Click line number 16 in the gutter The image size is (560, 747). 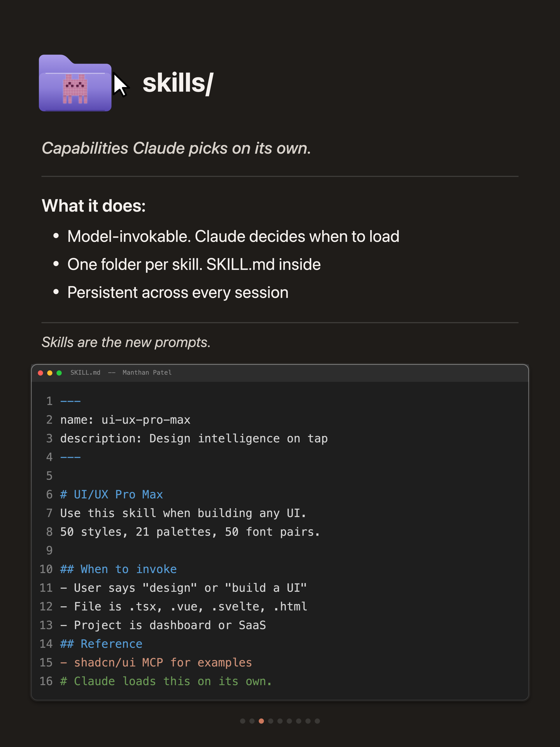coord(46,681)
